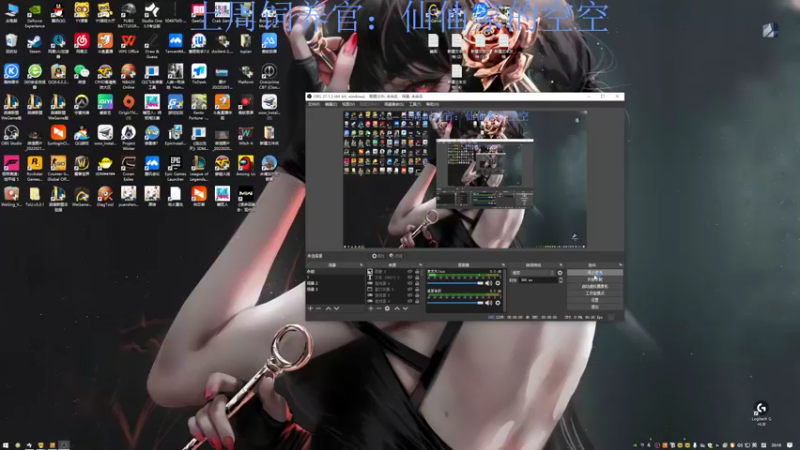
Task: Click the taskbar system clock
Action: (x=777, y=445)
